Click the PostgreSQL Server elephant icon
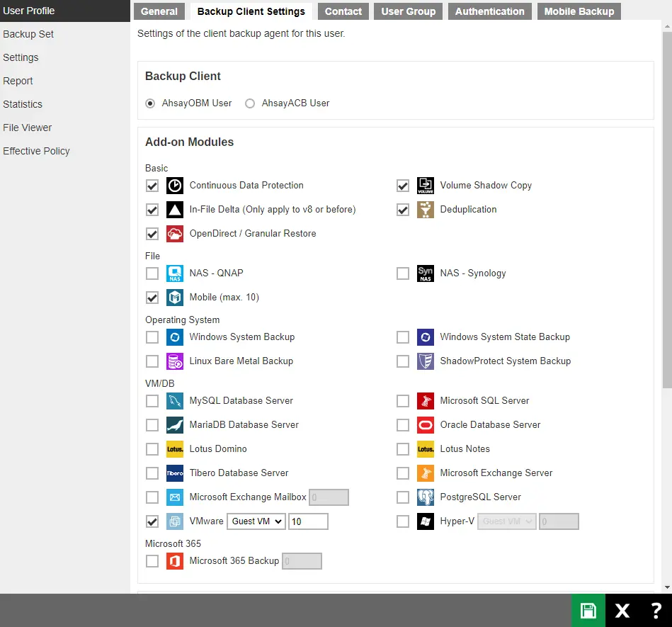 [x=425, y=497]
